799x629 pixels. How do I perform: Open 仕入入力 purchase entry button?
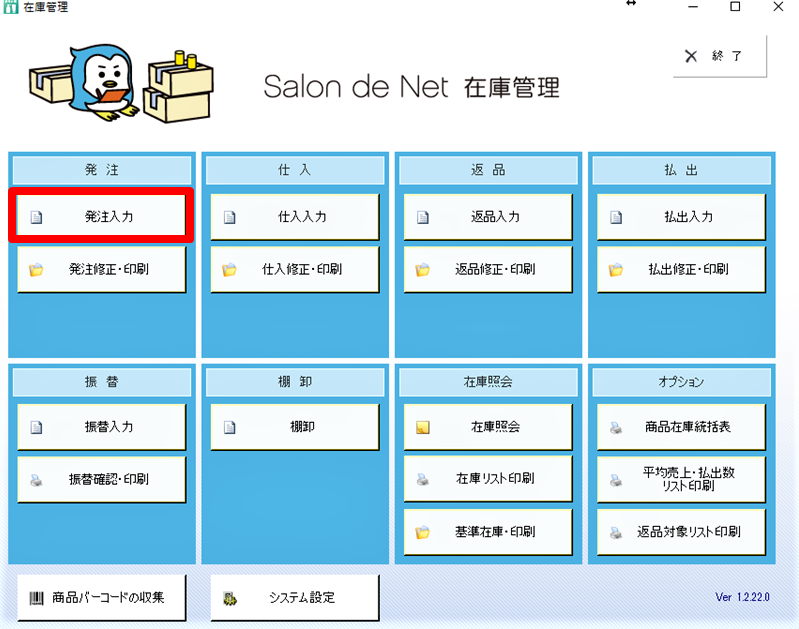pyautogui.click(x=295, y=217)
